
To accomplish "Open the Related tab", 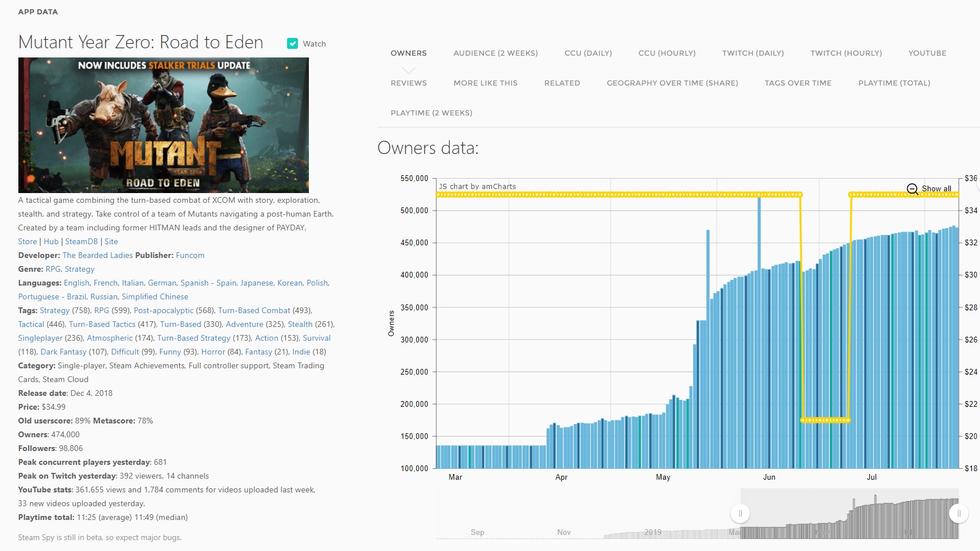I will pyautogui.click(x=562, y=83).
